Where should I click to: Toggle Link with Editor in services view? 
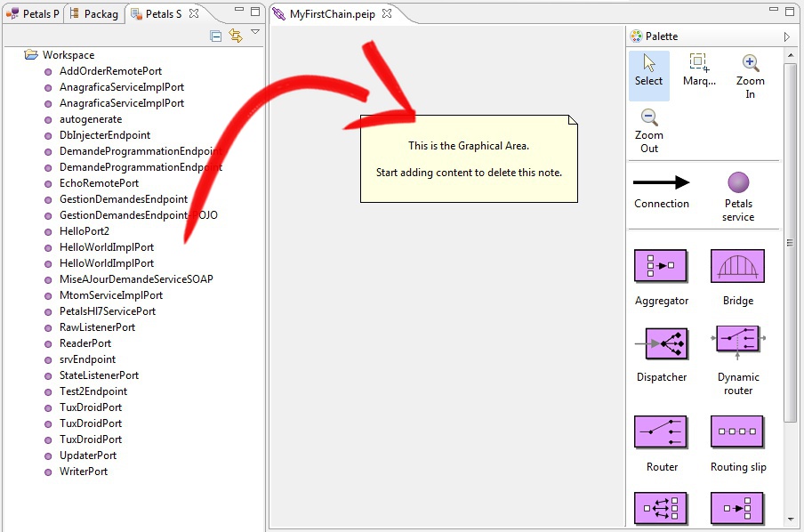click(x=236, y=36)
